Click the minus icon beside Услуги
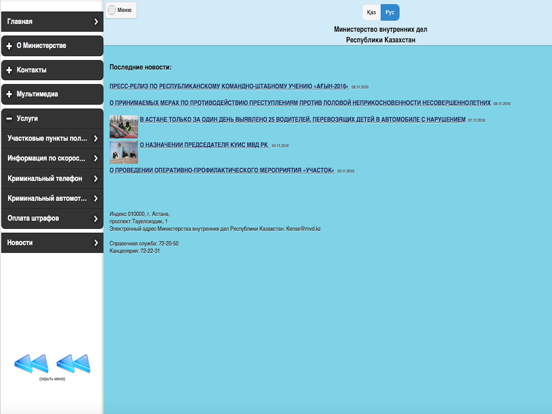 (x=9, y=119)
